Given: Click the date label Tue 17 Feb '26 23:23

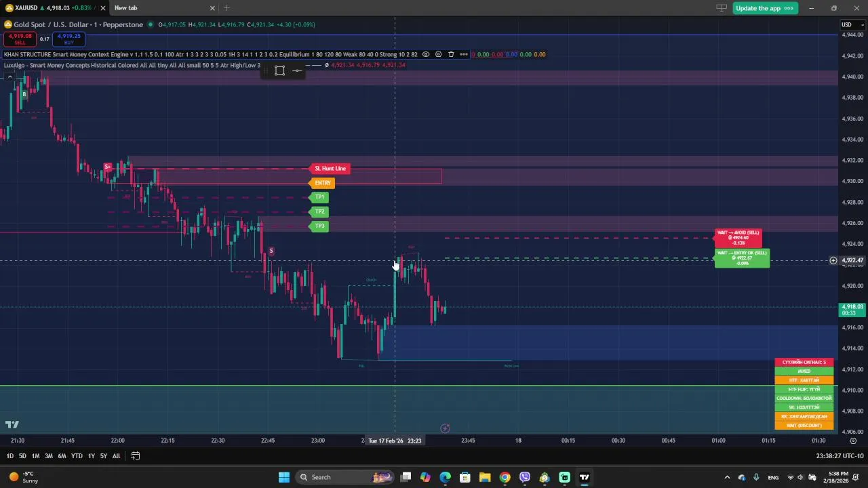Looking at the screenshot, I should 395,441.
